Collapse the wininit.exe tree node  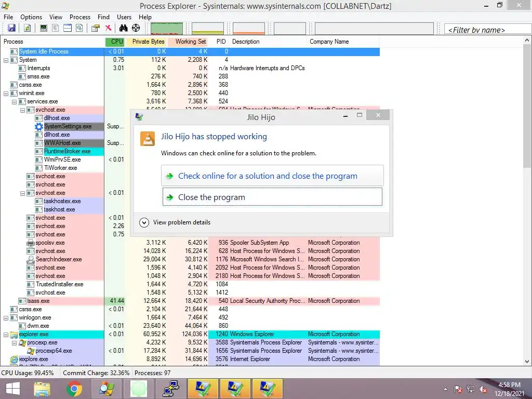(6, 94)
